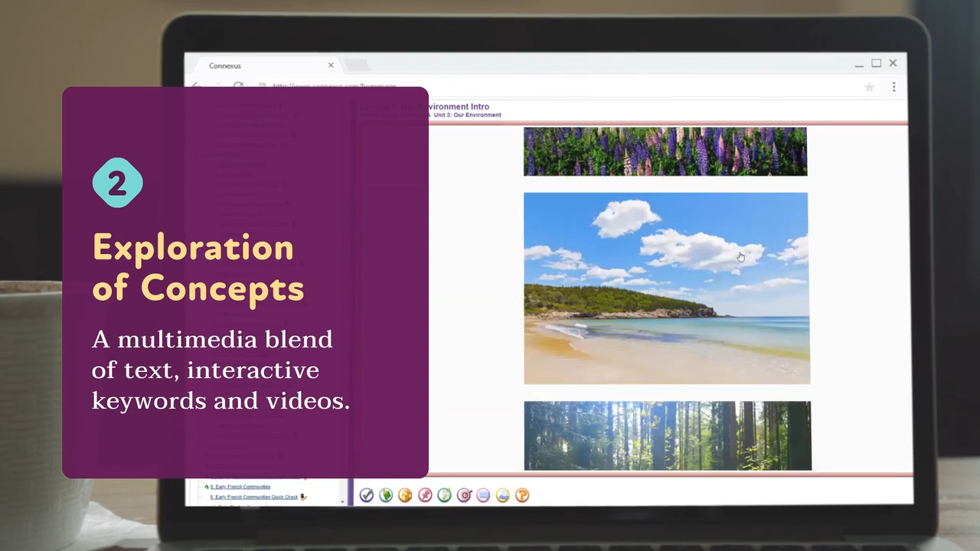Bookmark the page with the star icon
The image size is (980, 551).
(x=869, y=87)
